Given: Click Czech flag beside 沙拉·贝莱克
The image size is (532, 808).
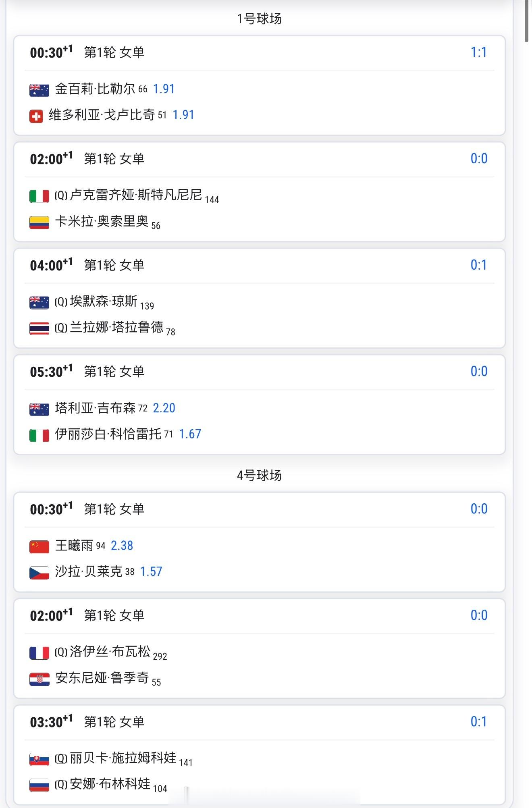Looking at the screenshot, I should point(39,573).
